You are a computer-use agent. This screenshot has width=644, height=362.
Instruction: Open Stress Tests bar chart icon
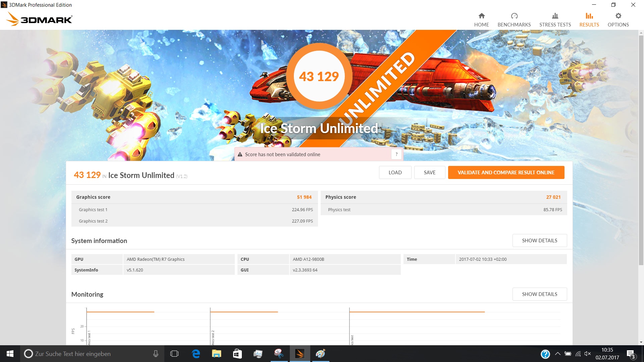coord(555,16)
